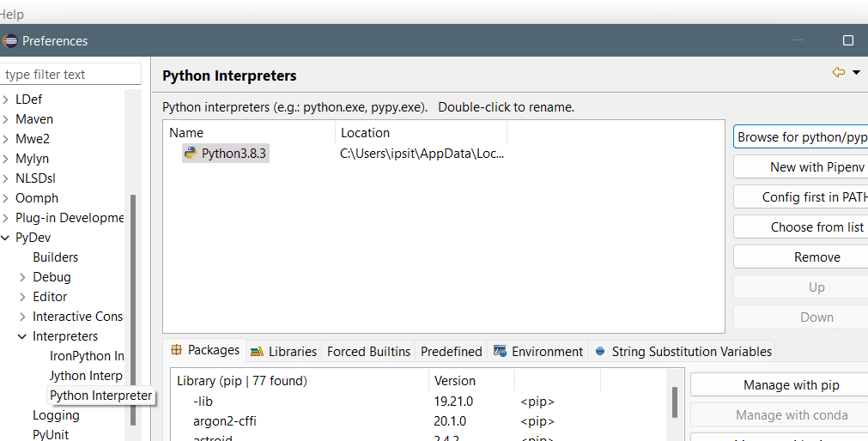Click the Packages tab icon

[177, 350]
